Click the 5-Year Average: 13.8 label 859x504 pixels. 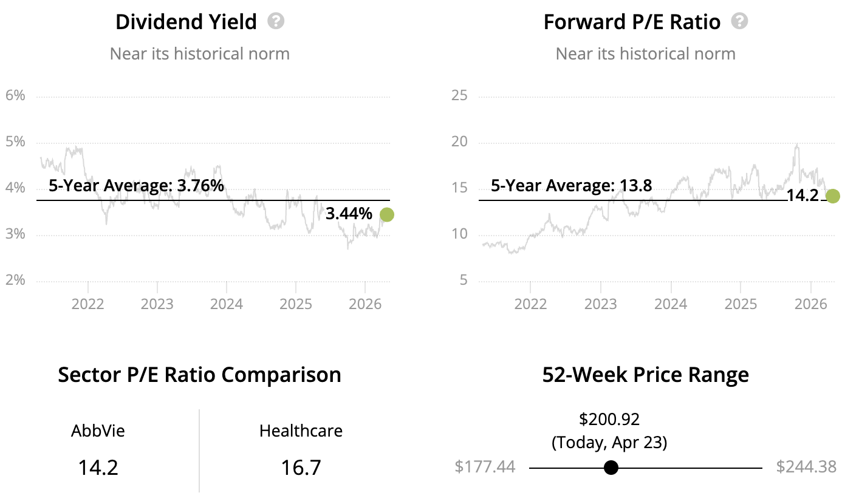coord(571,186)
